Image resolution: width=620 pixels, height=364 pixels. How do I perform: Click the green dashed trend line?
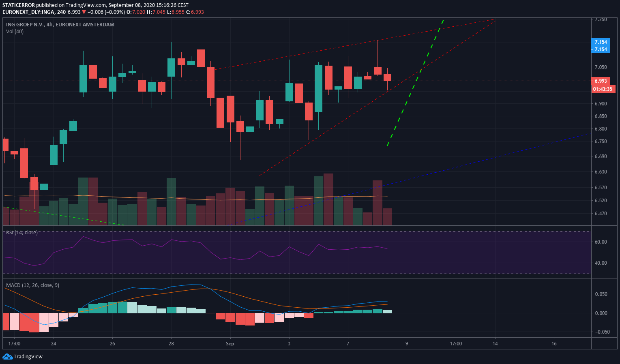(x=415, y=83)
